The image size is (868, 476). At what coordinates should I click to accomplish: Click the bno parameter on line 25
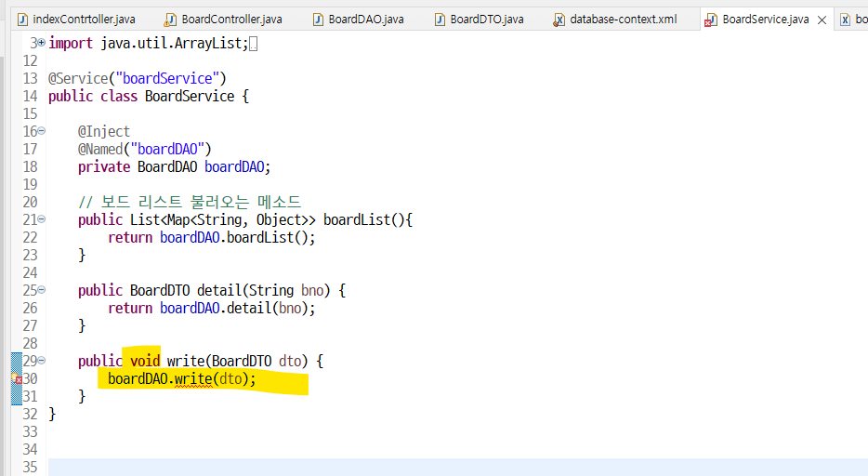312,291
